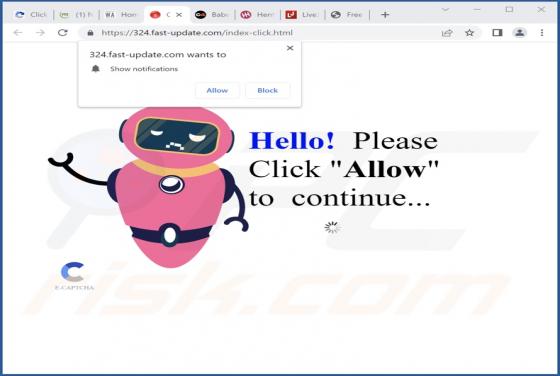Viewport: 560px width, 376px height.
Task: Click '324.fast-update.com wants to' text
Action: tap(158, 55)
